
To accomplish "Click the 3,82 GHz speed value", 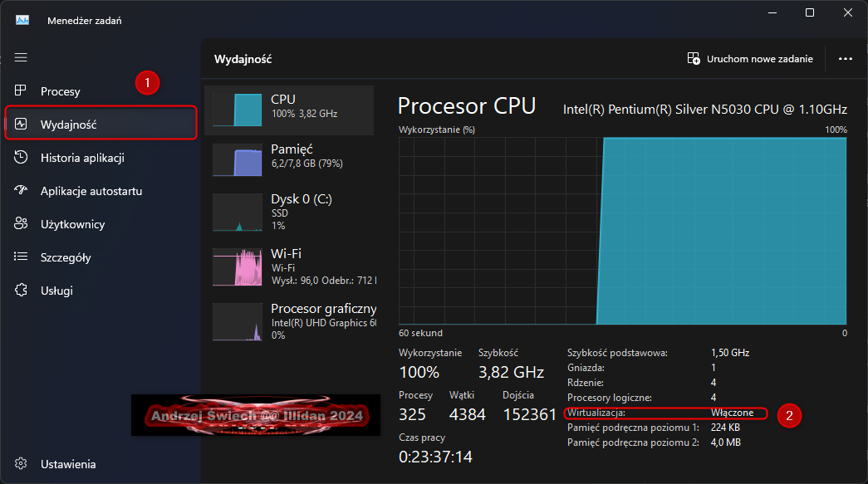I will point(511,372).
